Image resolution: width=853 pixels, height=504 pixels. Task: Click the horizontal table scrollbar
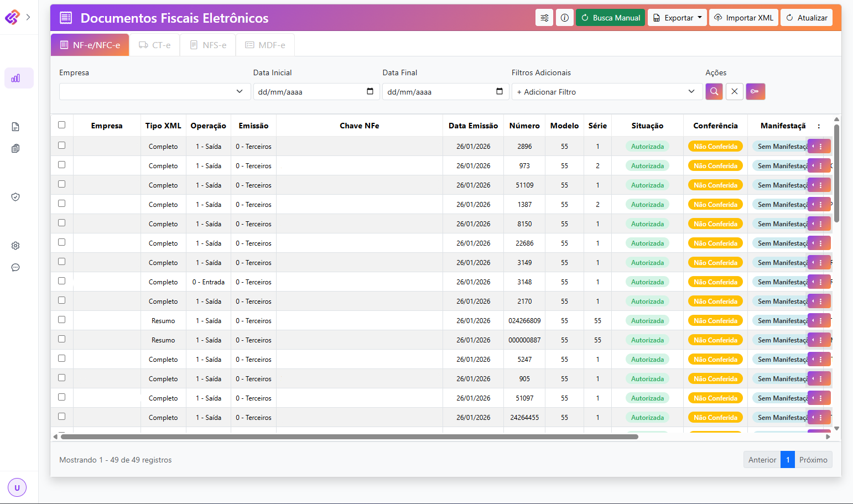[x=350, y=437]
